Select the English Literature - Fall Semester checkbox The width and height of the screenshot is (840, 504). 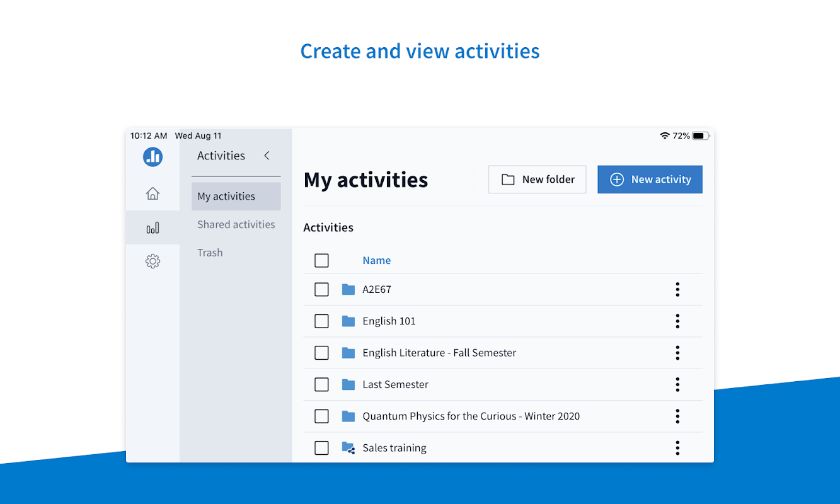tap(321, 353)
